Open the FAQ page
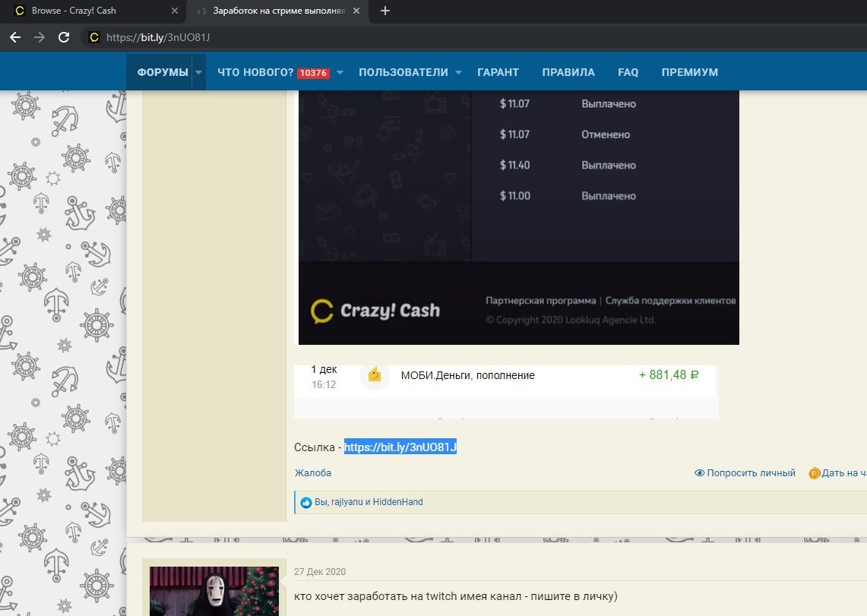This screenshot has width=867, height=616. tap(628, 72)
